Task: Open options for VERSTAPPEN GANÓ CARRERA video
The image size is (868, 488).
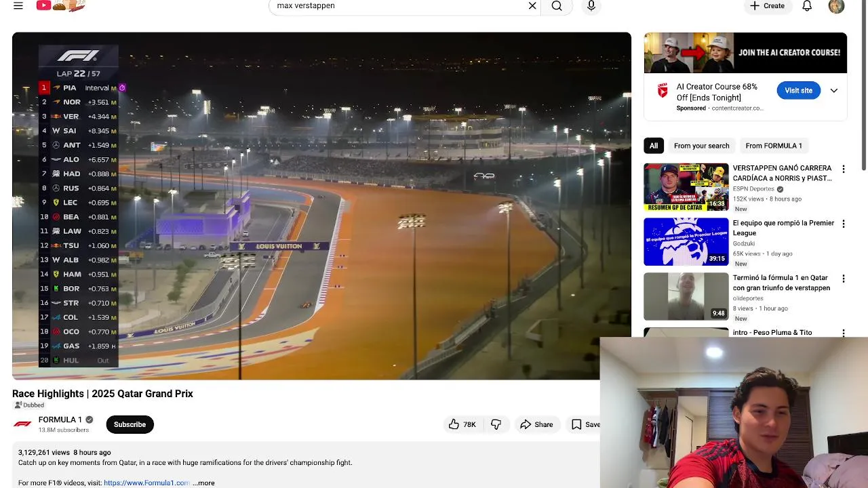Action: (844, 169)
